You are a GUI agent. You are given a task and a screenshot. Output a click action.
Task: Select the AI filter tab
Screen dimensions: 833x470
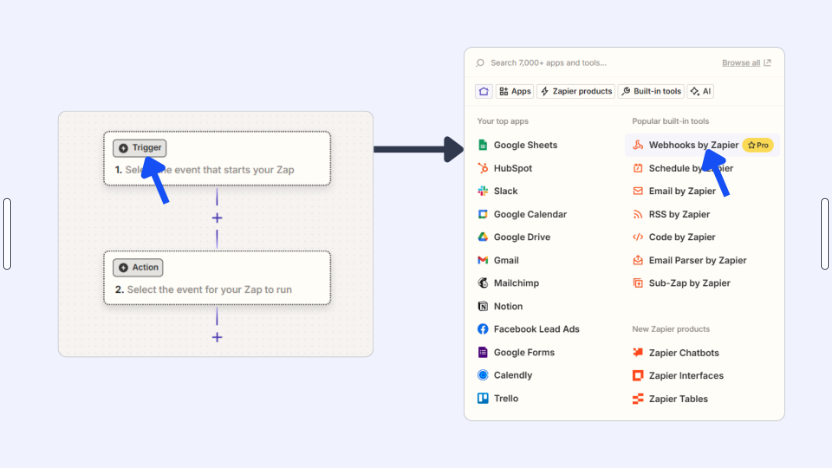pos(701,91)
